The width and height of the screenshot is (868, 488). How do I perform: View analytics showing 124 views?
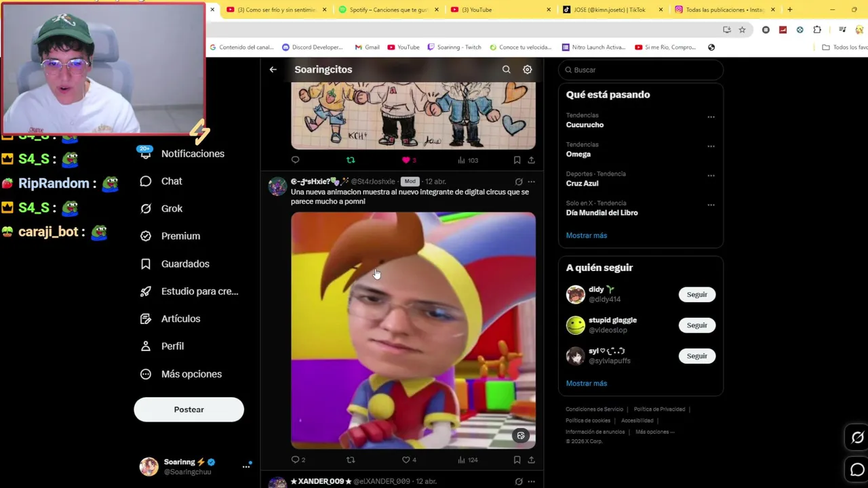468,460
